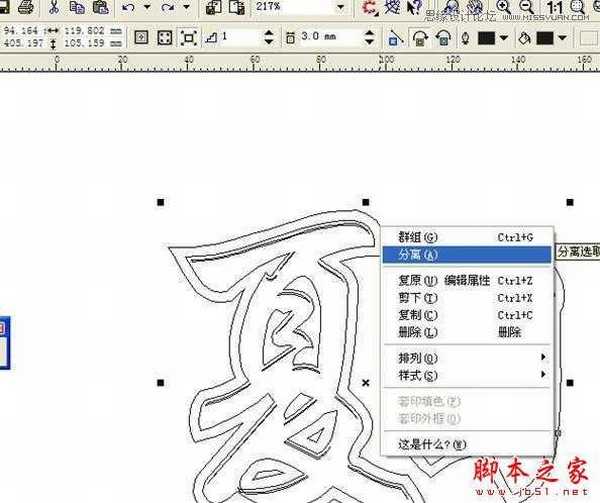Screen dimensions: 600x503
Task: Click the 1:1 zoom icon
Action: point(557,7)
